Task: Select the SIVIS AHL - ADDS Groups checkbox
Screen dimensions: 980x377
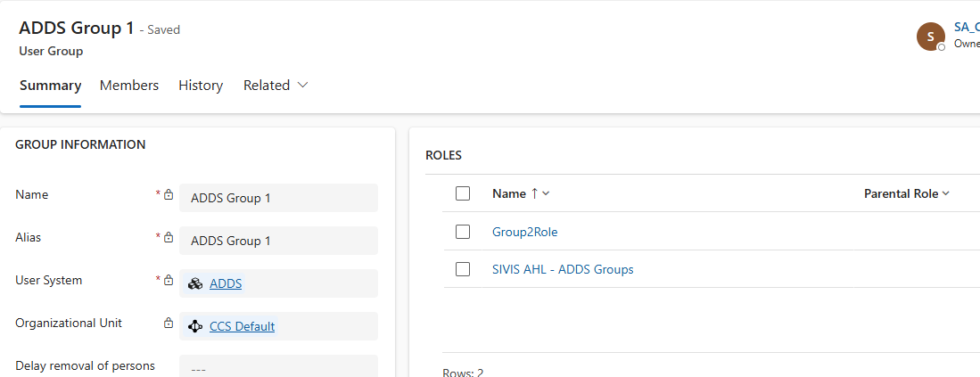Action: click(x=463, y=269)
